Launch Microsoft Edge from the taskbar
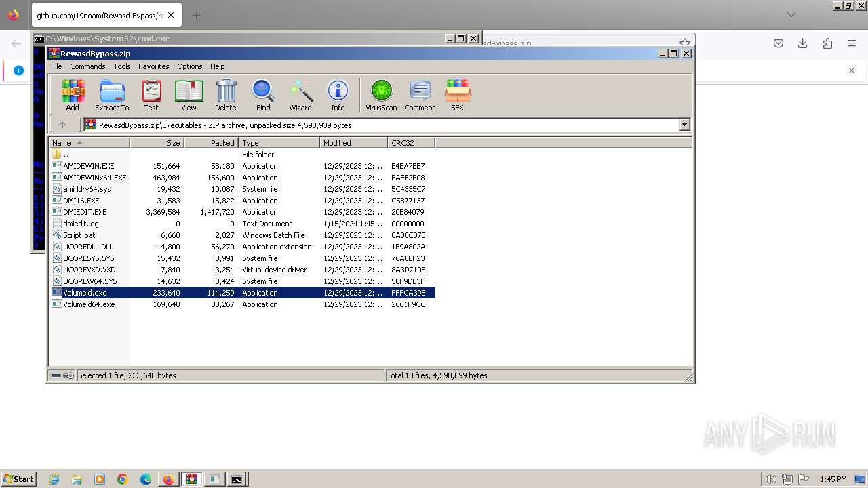 pos(146,479)
